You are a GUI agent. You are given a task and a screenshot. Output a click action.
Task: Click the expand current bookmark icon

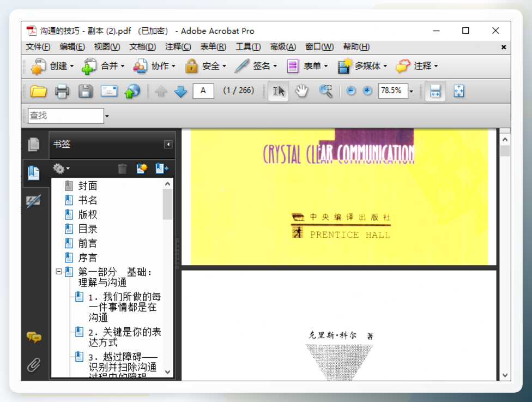(x=162, y=169)
